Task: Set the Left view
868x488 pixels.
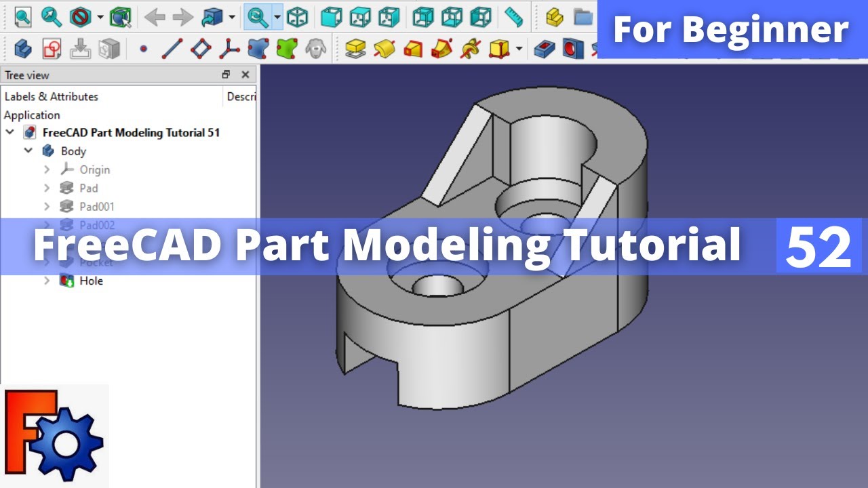Action: [x=481, y=17]
